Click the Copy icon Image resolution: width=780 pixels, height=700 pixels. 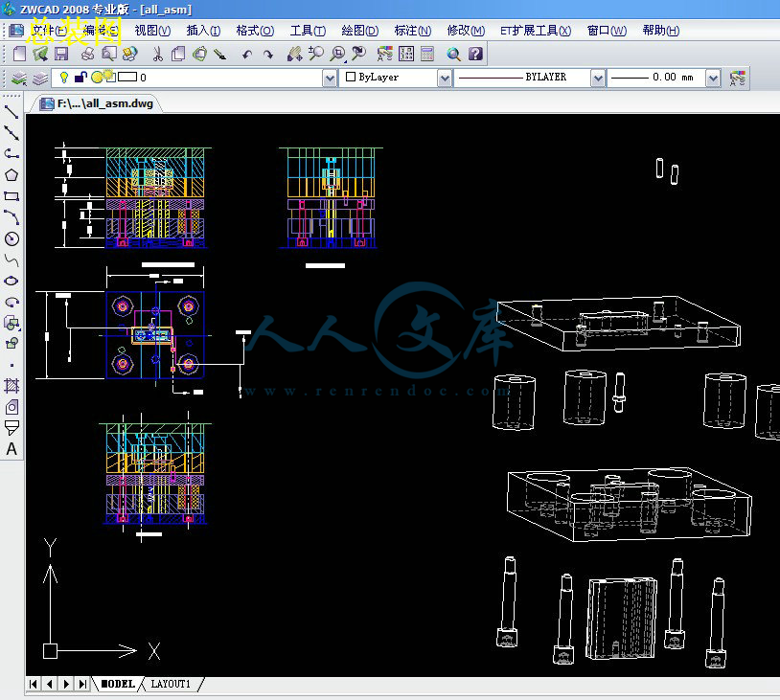pyautogui.click(x=178, y=54)
